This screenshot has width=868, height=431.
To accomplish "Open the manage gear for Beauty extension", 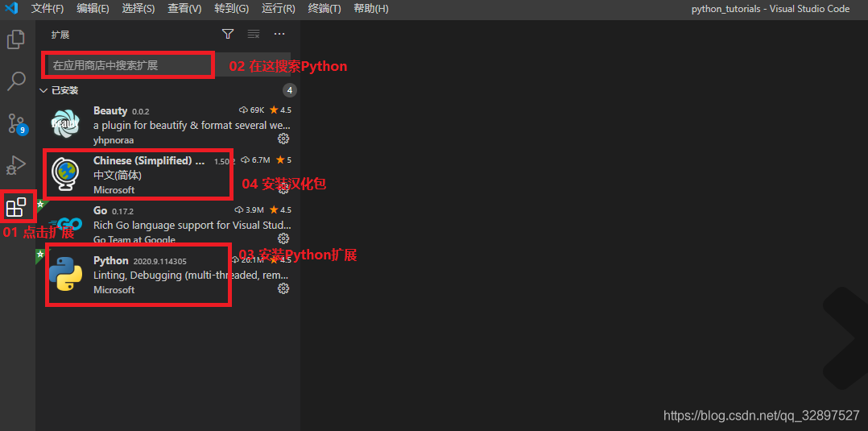I will pyautogui.click(x=283, y=138).
